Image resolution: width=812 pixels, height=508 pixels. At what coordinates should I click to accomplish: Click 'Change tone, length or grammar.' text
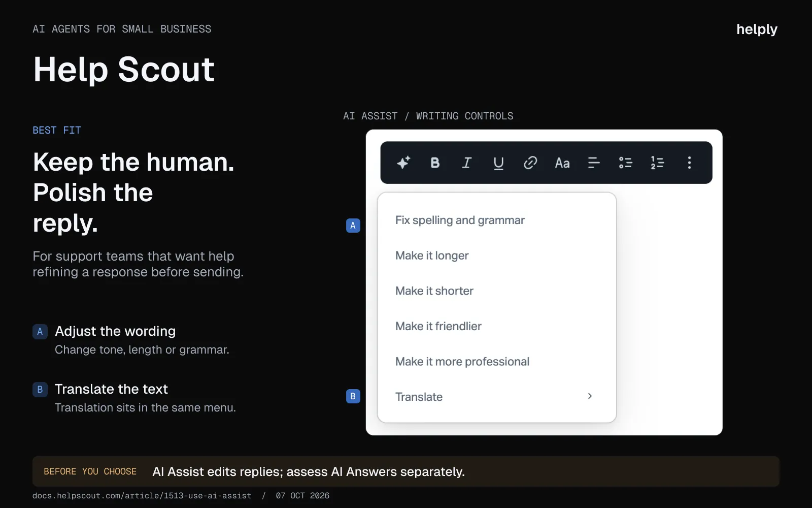[142, 350]
